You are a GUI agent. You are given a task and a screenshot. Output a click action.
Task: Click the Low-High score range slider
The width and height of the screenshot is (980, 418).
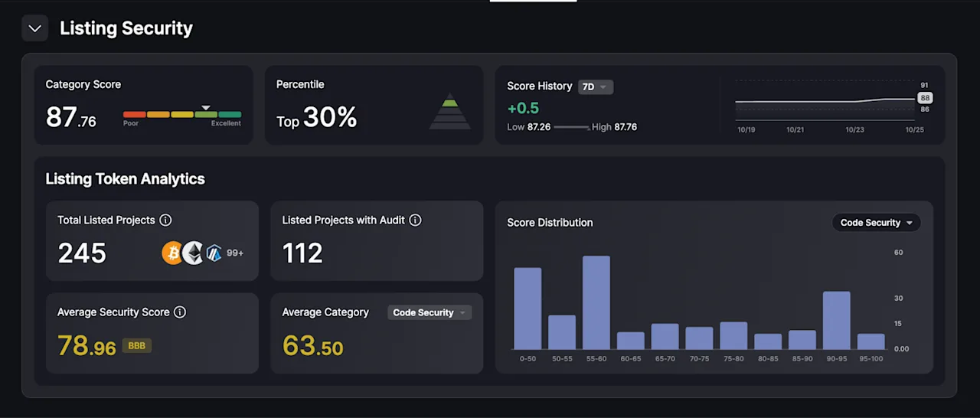click(x=571, y=127)
